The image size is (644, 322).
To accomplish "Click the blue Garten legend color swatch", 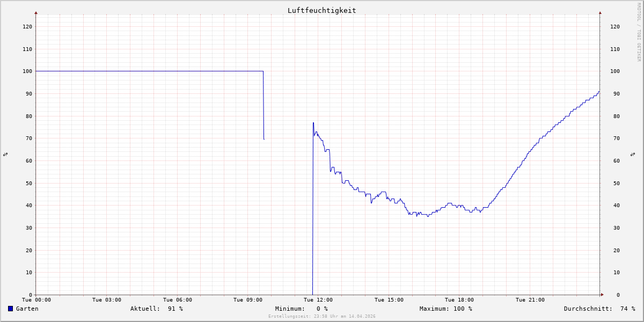I will [x=10, y=309].
